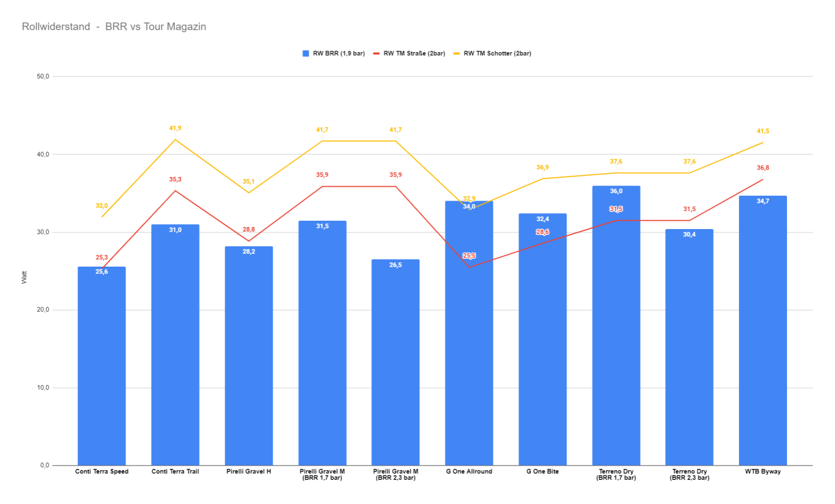Click the 50,0 y-axis tick label
835x504 pixels.
coord(43,77)
